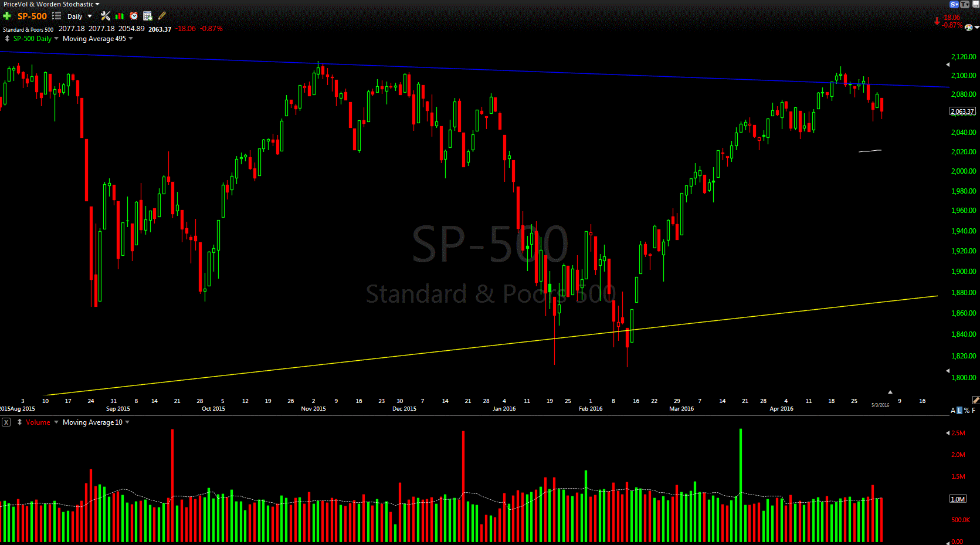Click the Feb 2016 label on date axis
980x545 pixels.
[591, 409]
